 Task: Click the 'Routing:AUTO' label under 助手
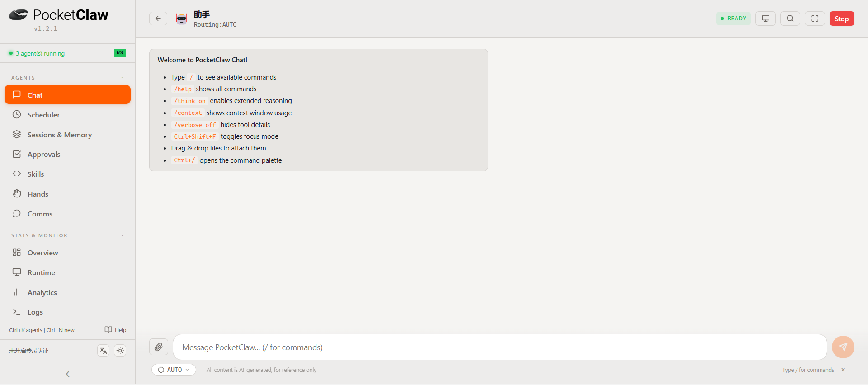tap(215, 25)
